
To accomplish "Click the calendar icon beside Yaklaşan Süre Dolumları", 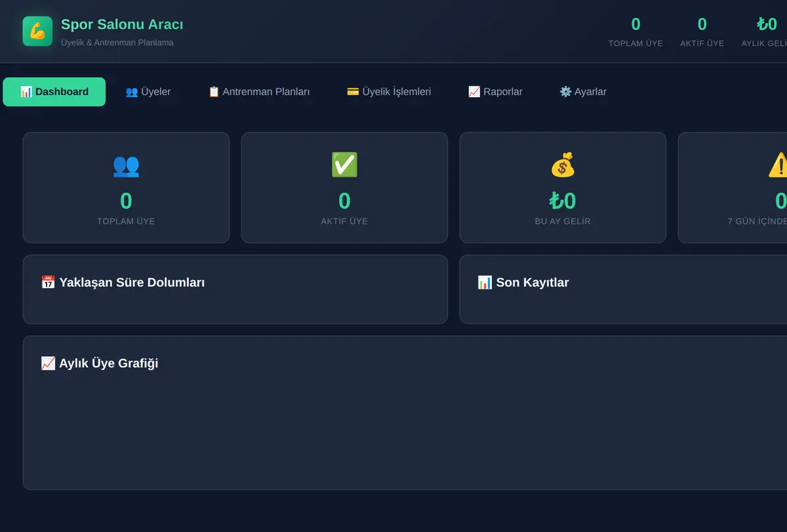I will (48, 283).
